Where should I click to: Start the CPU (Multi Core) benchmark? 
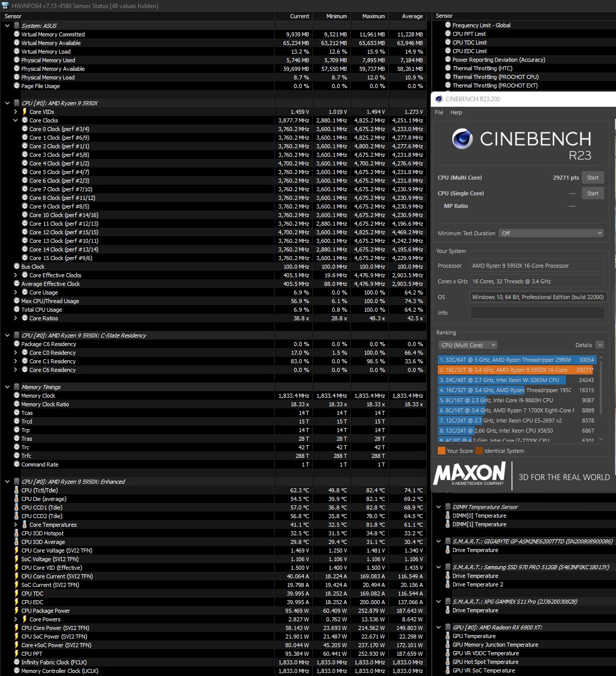[593, 178]
